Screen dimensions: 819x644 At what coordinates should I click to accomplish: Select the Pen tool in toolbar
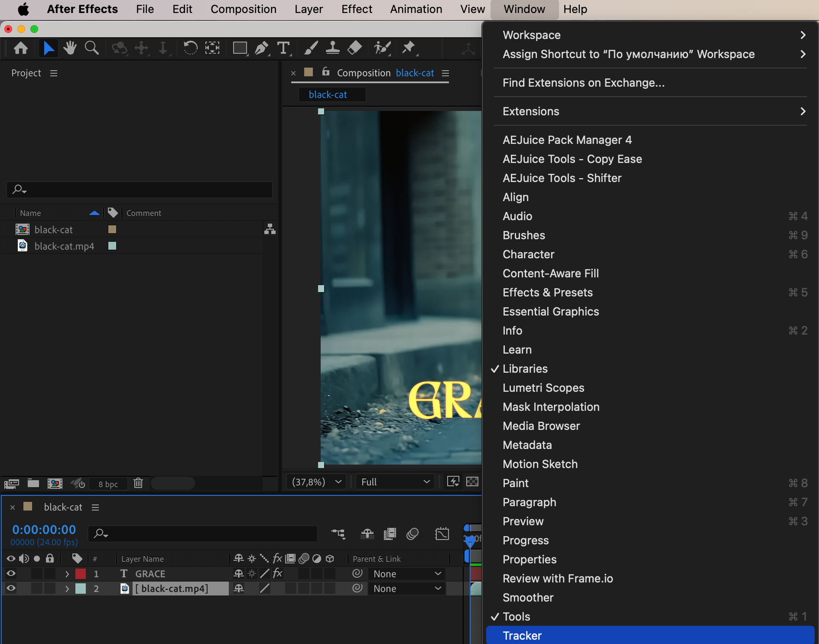[261, 48]
